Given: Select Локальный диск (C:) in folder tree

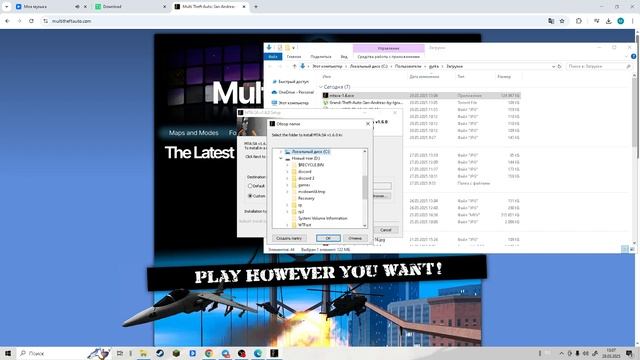Looking at the screenshot, I should pos(311,151).
